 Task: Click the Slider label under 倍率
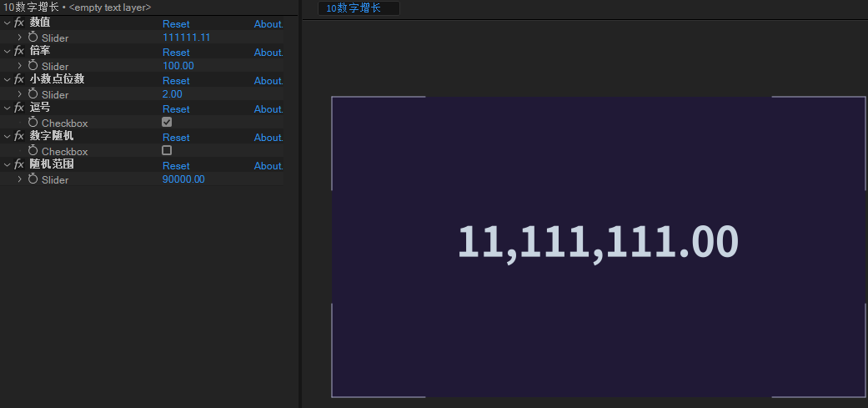pyautogui.click(x=55, y=67)
